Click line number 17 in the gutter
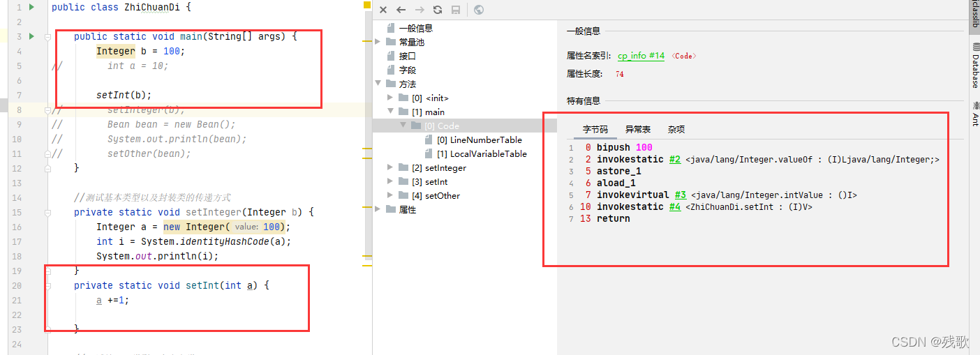The width and height of the screenshot is (980, 355). (17, 241)
